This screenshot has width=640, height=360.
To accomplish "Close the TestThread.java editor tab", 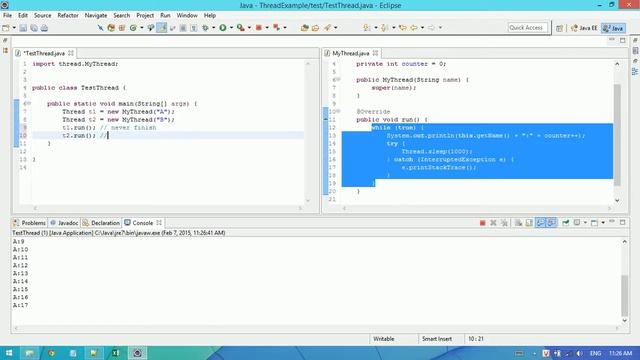I will (x=71, y=53).
